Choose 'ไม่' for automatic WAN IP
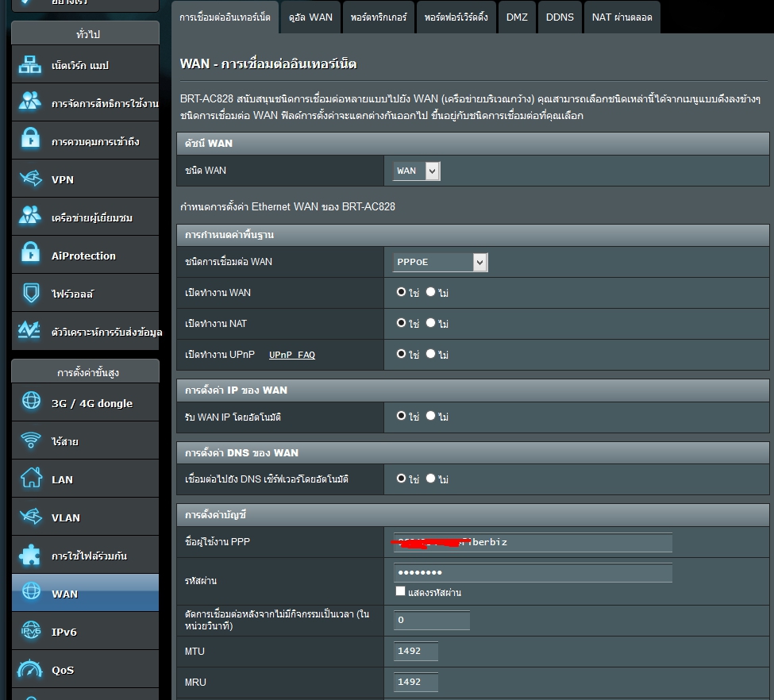 (x=430, y=415)
